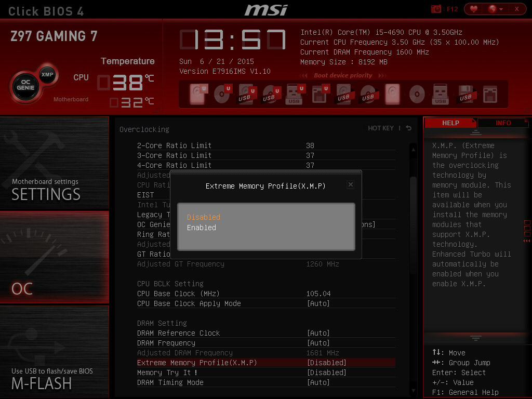Toggle the XMP round button
The width and height of the screenshot is (532, 399).
click(47, 75)
